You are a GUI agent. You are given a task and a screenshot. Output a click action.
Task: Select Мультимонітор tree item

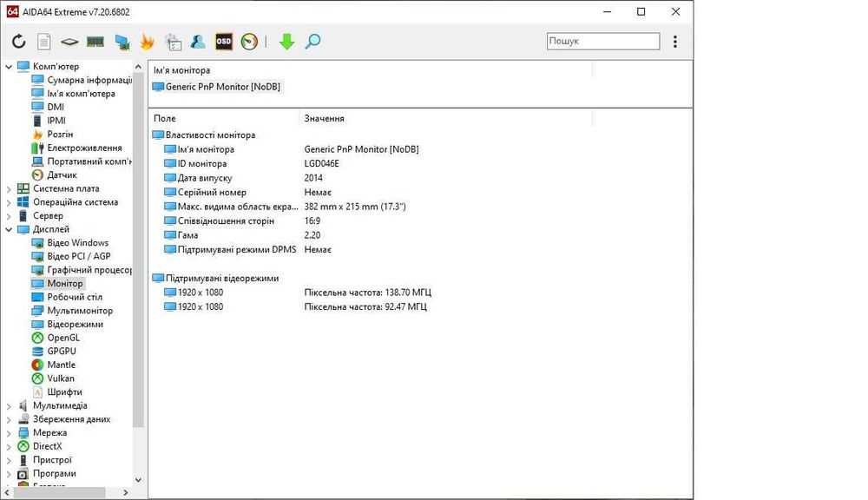pyautogui.click(x=73, y=311)
